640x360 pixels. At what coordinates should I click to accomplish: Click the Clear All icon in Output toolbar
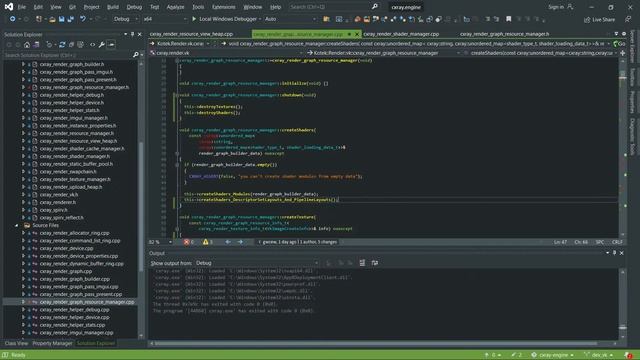coord(362,263)
